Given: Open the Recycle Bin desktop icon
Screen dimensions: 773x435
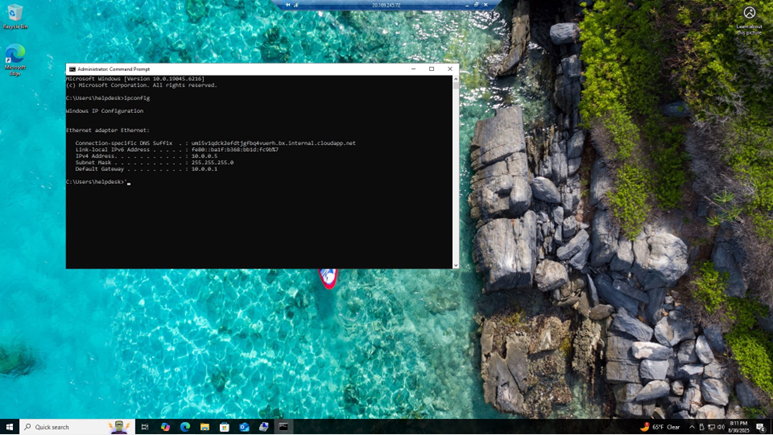Looking at the screenshot, I should pyautogui.click(x=15, y=15).
